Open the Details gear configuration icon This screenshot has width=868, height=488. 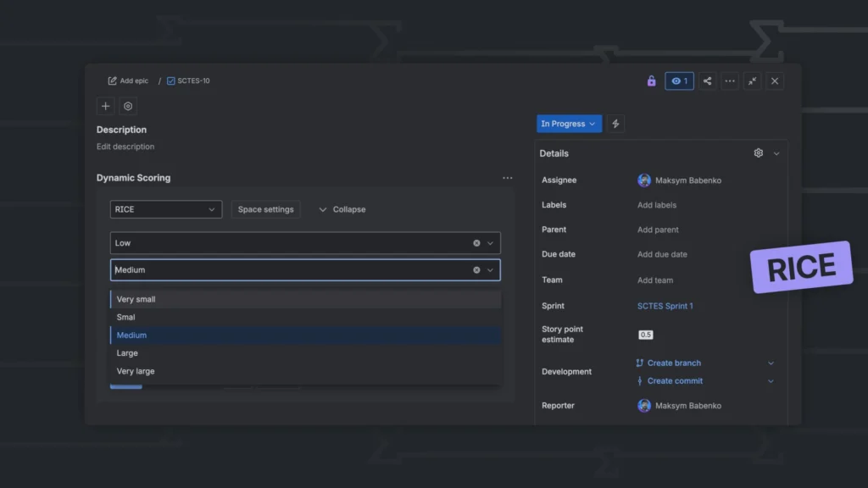pos(759,152)
